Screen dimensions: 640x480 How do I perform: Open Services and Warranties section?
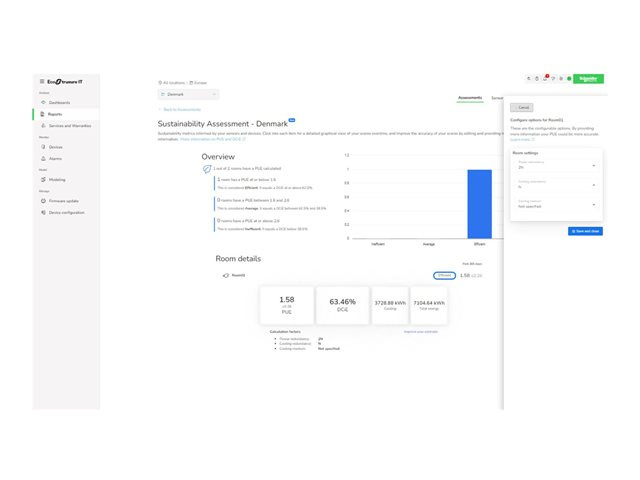click(69, 126)
